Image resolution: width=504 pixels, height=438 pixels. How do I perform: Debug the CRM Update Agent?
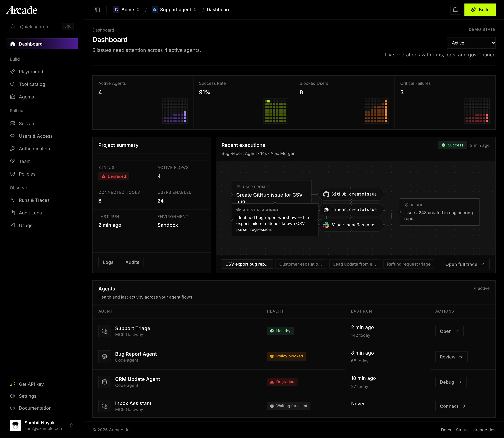(x=451, y=382)
